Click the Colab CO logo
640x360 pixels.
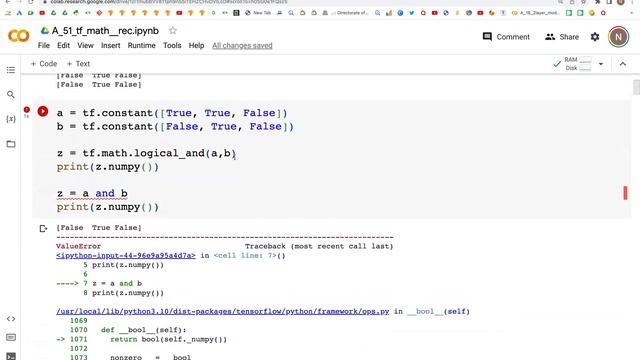[18, 36]
